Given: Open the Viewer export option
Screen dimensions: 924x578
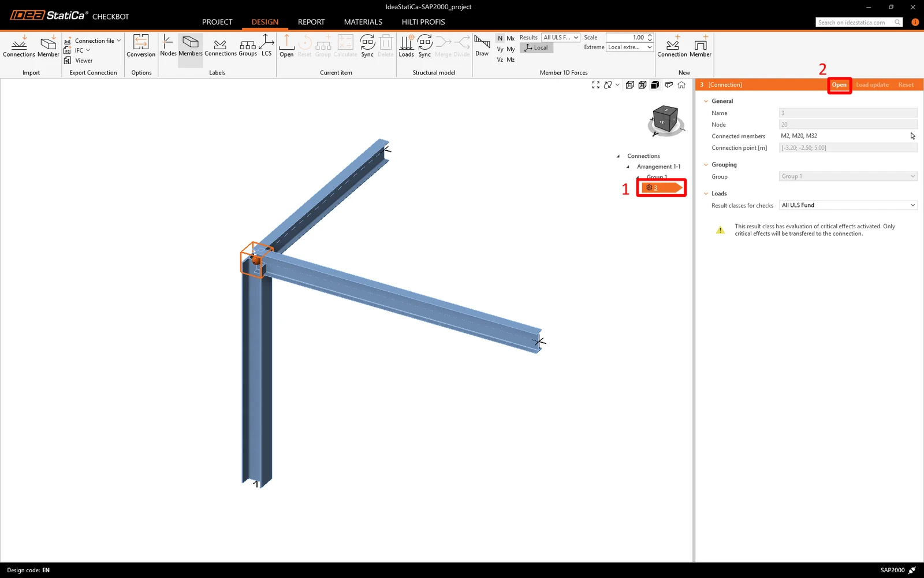Looking at the screenshot, I should tap(79, 61).
